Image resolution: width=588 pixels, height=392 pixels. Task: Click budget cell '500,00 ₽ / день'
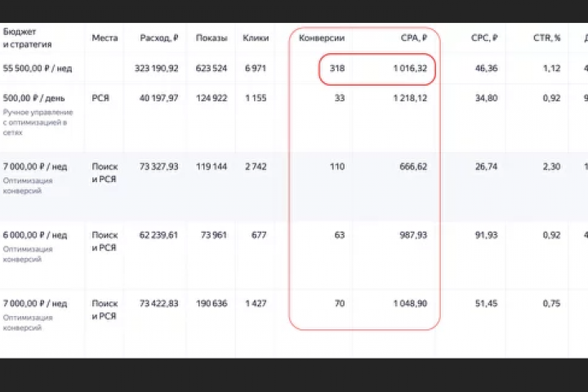click(33, 98)
